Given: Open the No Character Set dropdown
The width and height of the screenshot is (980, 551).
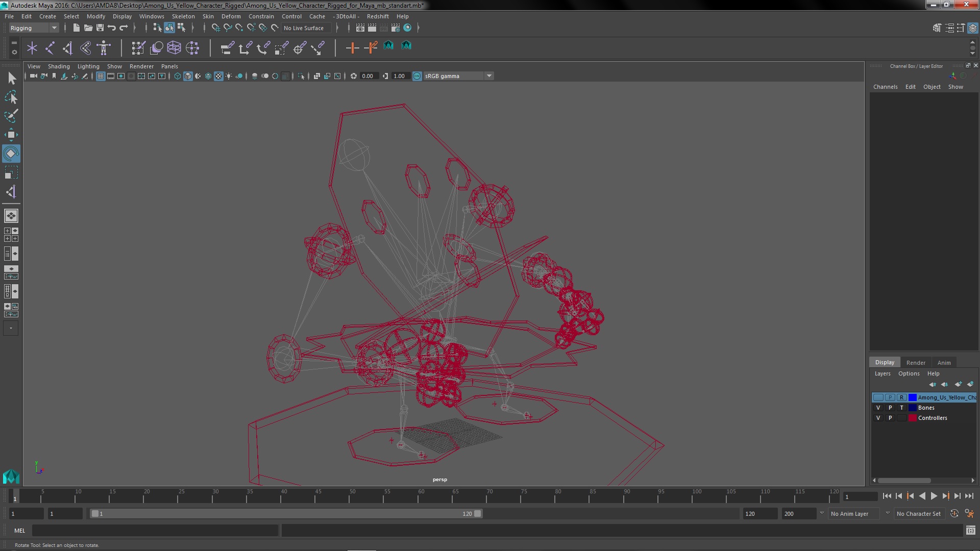Looking at the screenshot, I should pos(920,514).
